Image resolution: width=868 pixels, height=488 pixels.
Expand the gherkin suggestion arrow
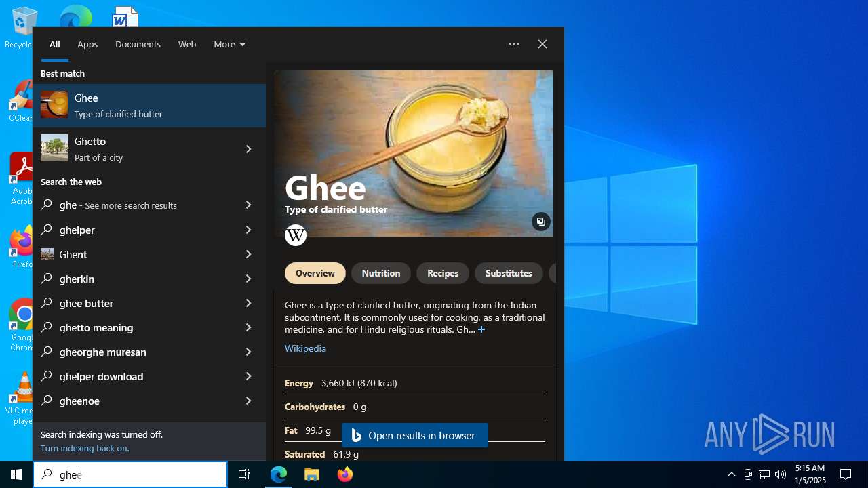coord(248,279)
